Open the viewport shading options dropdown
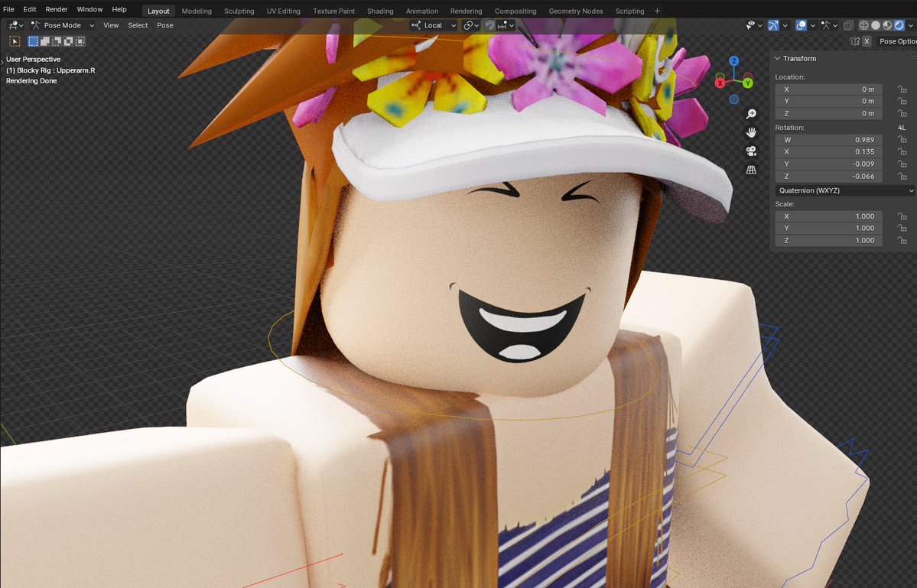 click(911, 25)
